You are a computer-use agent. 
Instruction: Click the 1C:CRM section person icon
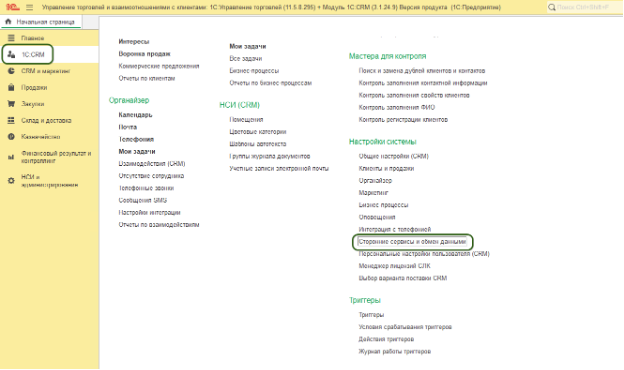(x=11, y=55)
